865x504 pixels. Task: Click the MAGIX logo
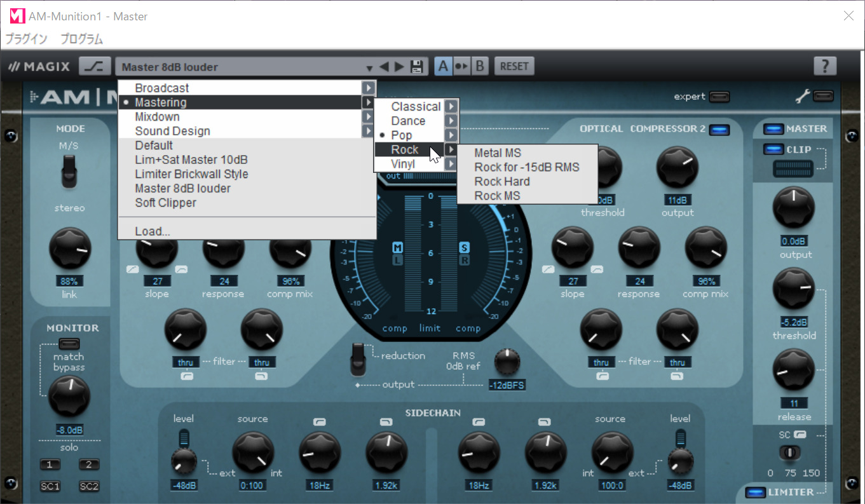tap(38, 67)
